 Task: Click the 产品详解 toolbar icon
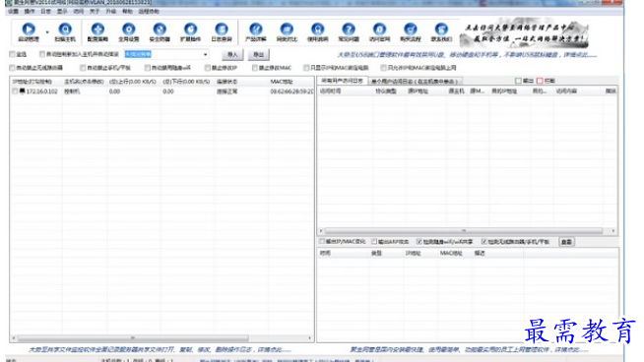(255, 30)
